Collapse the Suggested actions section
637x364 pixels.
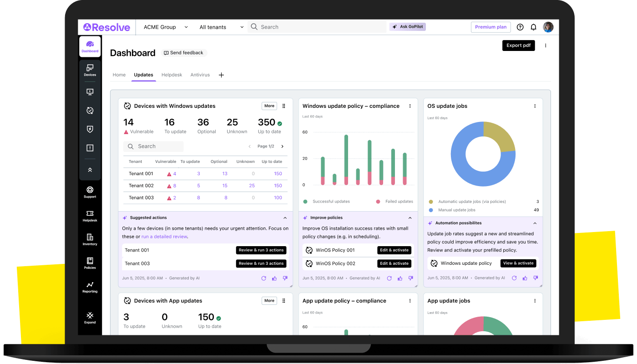click(x=285, y=218)
